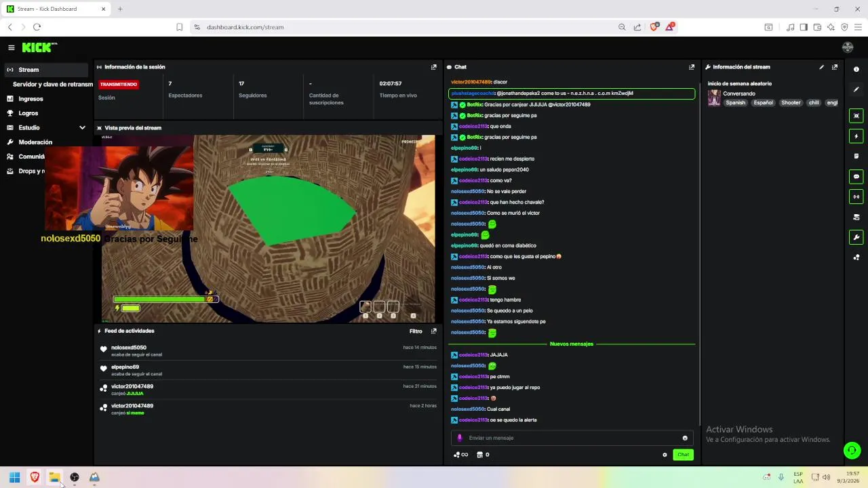The image size is (868, 488).
Task: Click the Español tag
Action: pyautogui.click(x=763, y=103)
